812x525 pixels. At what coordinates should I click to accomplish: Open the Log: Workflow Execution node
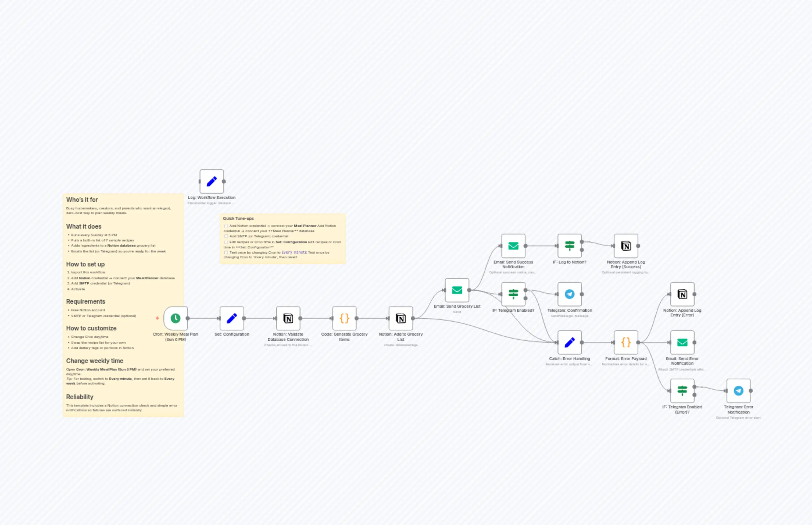tap(212, 181)
